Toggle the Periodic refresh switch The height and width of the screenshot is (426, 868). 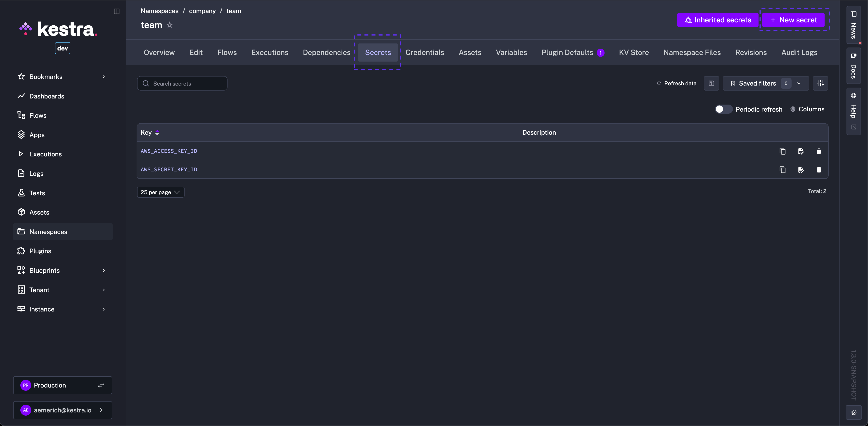[723, 109]
